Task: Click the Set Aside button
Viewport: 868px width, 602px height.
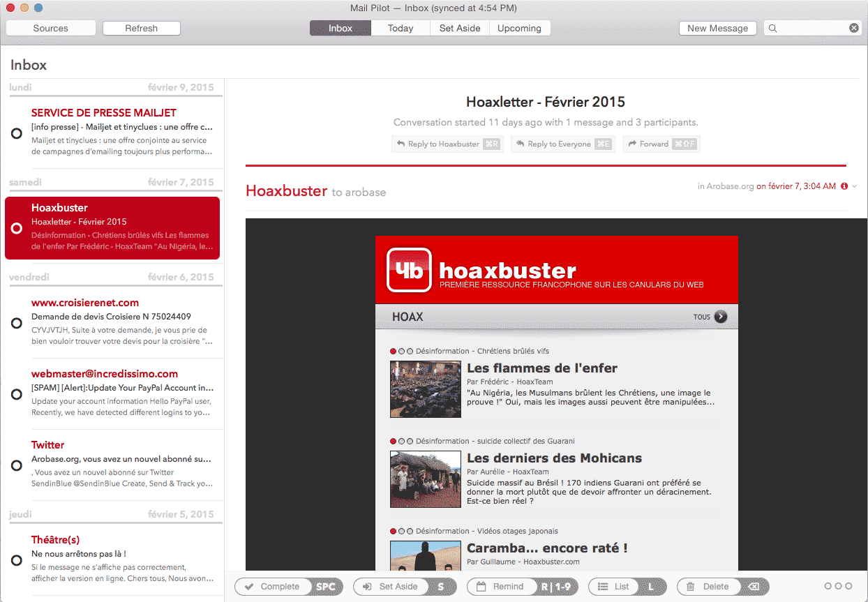Action: [405, 587]
